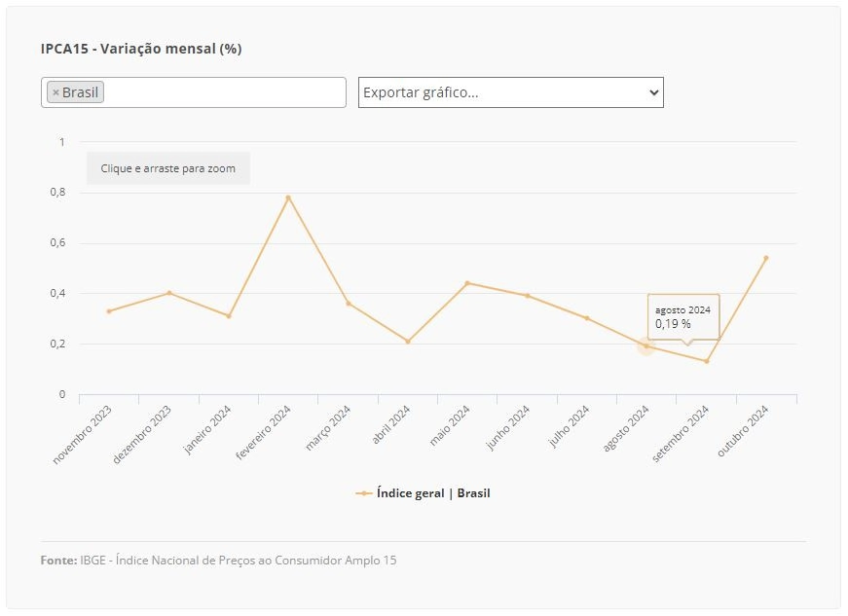The width and height of the screenshot is (848, 616).
Task: Select the março 2024 data point
Action: coord(349,304)
